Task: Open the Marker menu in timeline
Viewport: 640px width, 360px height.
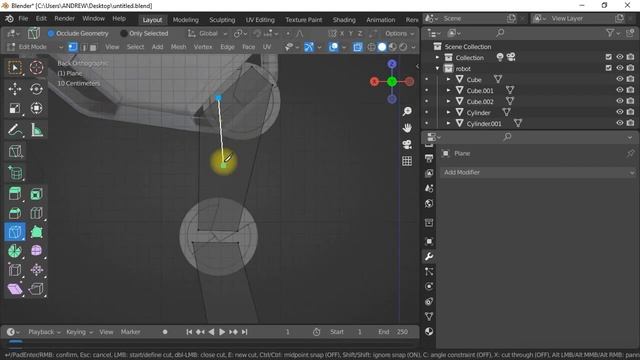Action: pyautogui.click(x=130, y=332)
